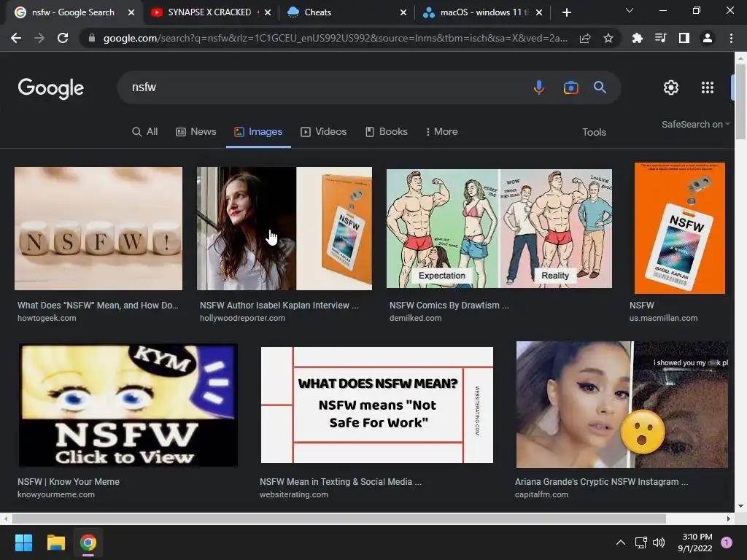Open the Extensions puzzle icon

[x=638, y=38]
